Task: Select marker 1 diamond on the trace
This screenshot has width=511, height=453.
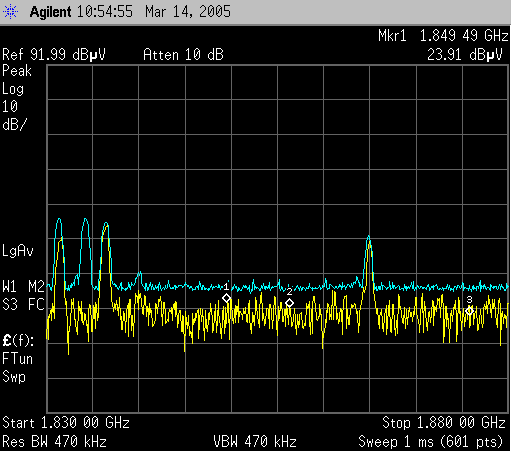Action: [227, 298]
